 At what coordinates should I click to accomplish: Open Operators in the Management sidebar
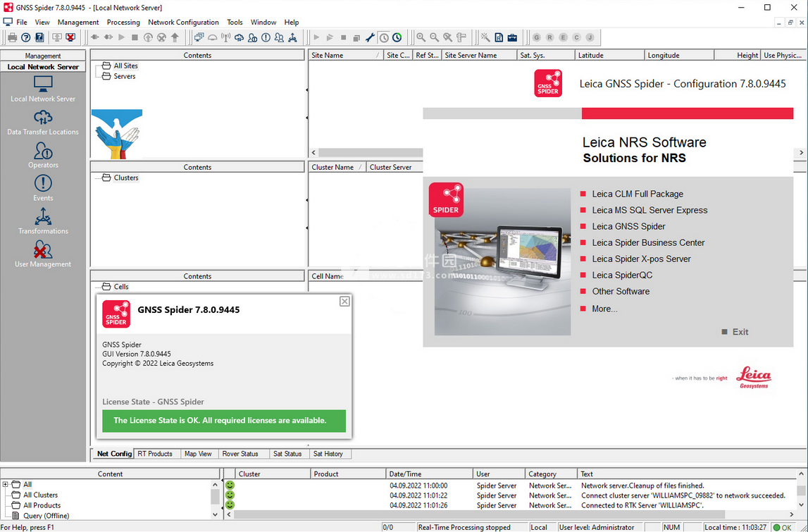coord(43,156)
